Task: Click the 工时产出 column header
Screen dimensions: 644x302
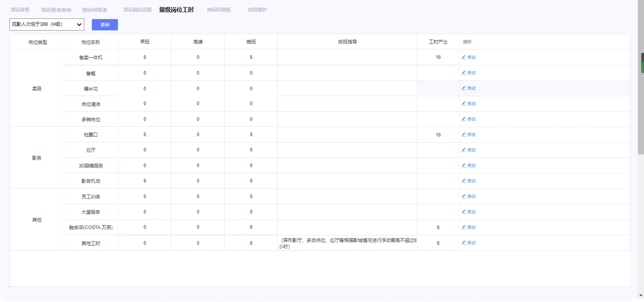Action: (438, 42)
